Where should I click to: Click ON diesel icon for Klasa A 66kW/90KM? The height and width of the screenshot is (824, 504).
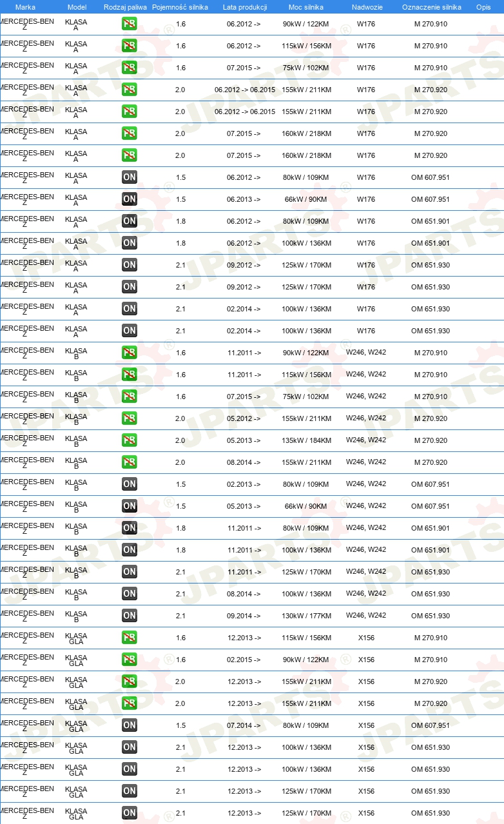(x=130, y=199)
